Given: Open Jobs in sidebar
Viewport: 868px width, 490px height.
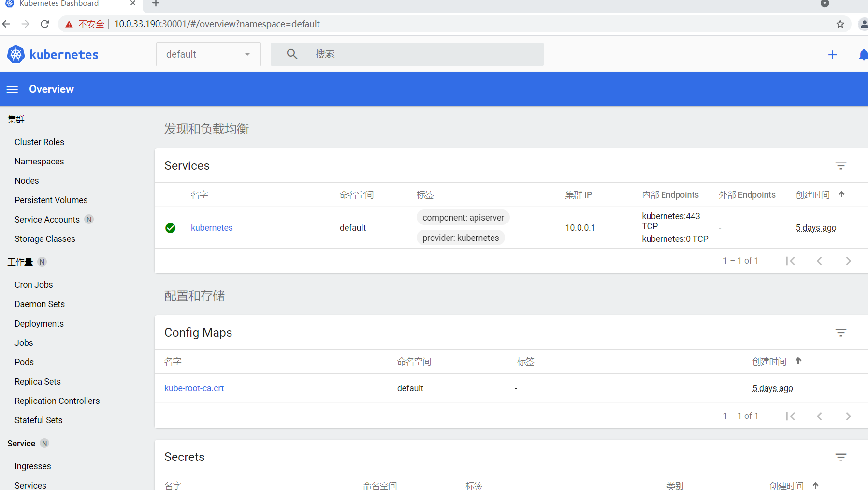Looking at the screenshot, I should click(x=24, y=343).
